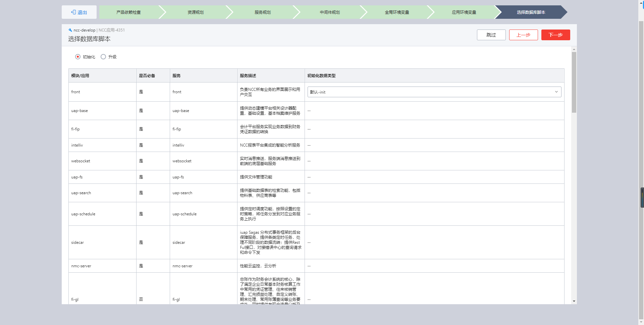Click the dropdown chevron in front row
The width and height of the screenshot is (644, 325).
556,92
